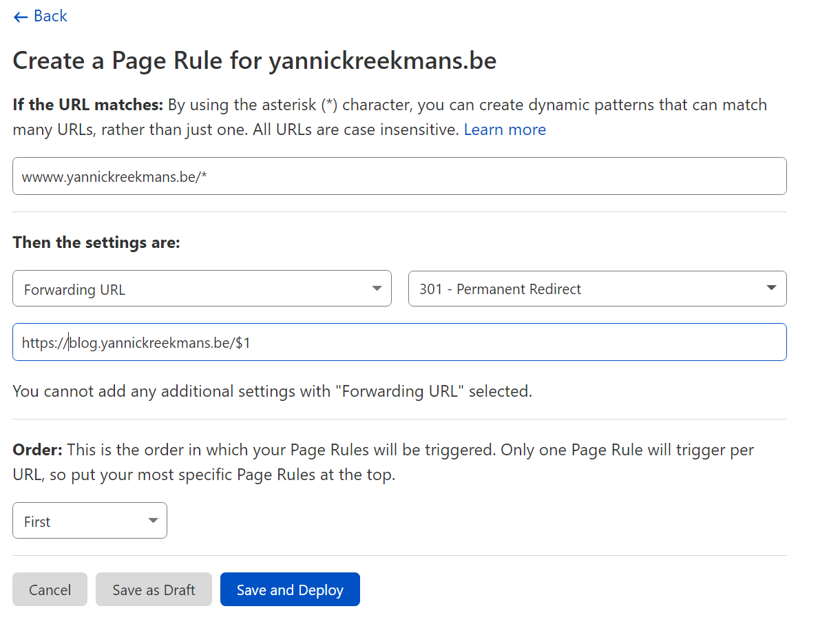Click the 'If the URL matches:' label

tap(88, 105)
